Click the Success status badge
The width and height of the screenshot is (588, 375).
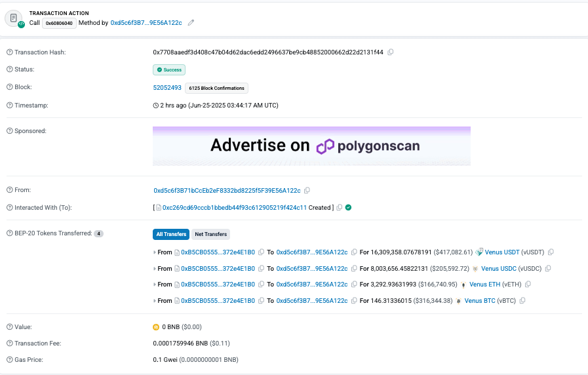(169, 69)
